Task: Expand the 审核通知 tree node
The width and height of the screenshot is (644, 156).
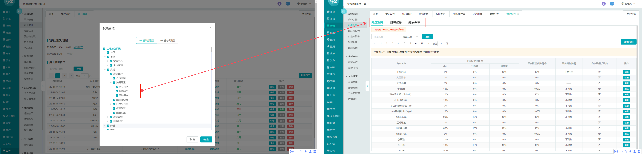Action: [x=108, y=65]
